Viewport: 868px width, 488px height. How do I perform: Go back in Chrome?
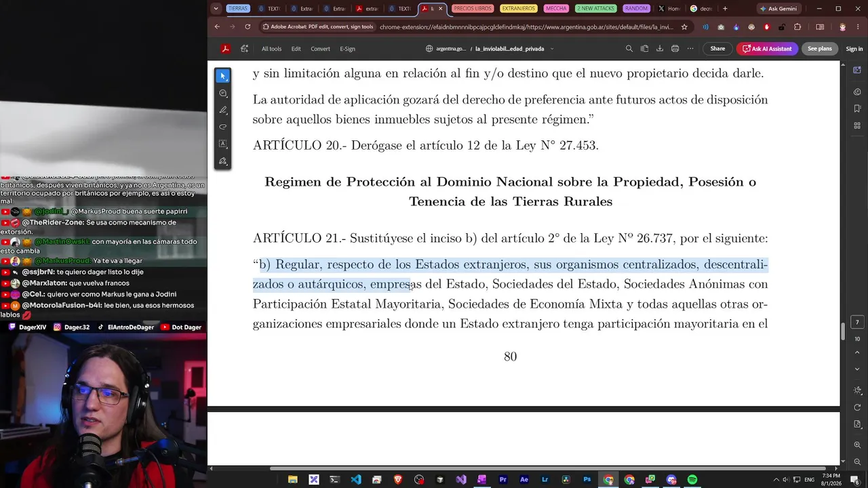217,27
